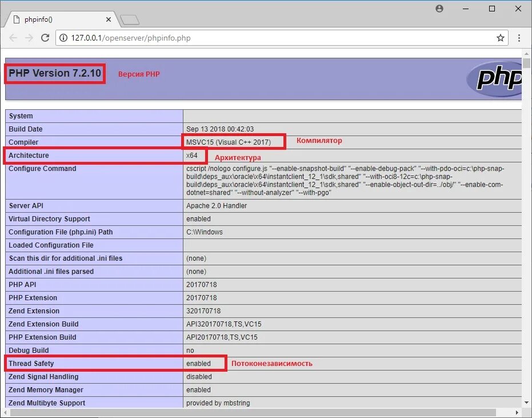Close the phpinfo() tab

108,19
